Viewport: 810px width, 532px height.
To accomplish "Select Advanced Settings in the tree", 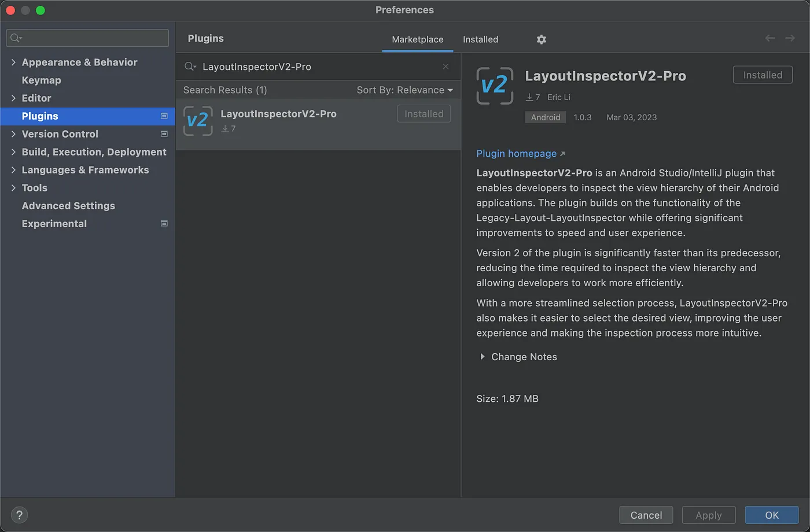I will coord(68,206).
